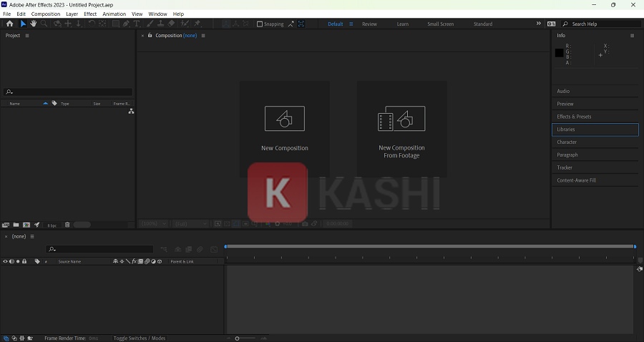Select the Rotation tool
Screen dimensions: 644x342
92,24
